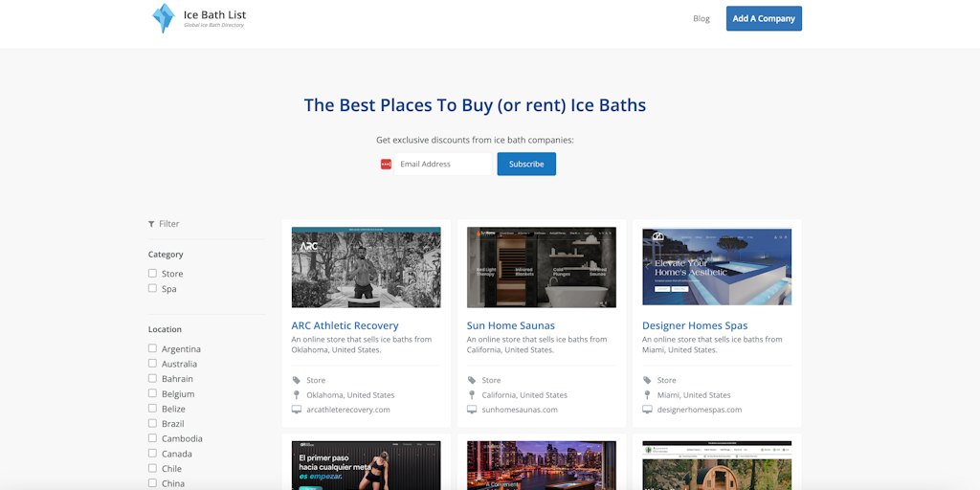This screenshot has height=490, width=980.
Task: Toggle the Belgium location filter
Action: (x=152, y=393)
